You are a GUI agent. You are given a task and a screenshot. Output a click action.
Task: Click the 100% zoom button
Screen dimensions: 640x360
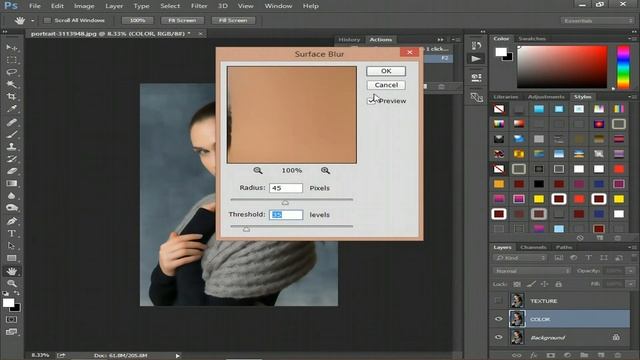pos(137,20)
